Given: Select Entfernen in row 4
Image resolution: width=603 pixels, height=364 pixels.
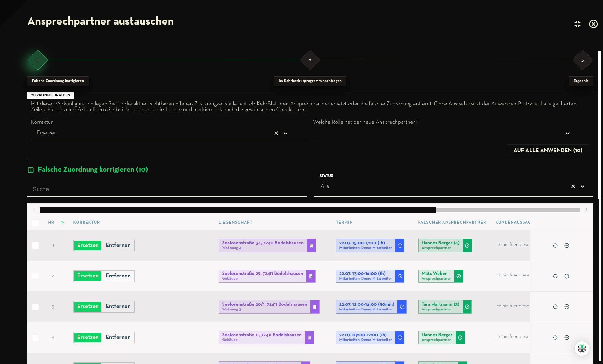Looking at the screenshot, I should coord(118,337).
